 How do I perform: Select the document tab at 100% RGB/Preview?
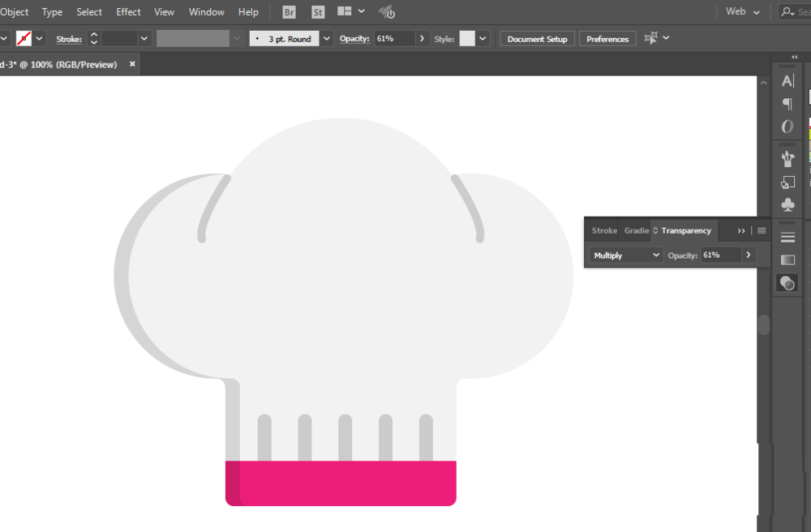58,65
